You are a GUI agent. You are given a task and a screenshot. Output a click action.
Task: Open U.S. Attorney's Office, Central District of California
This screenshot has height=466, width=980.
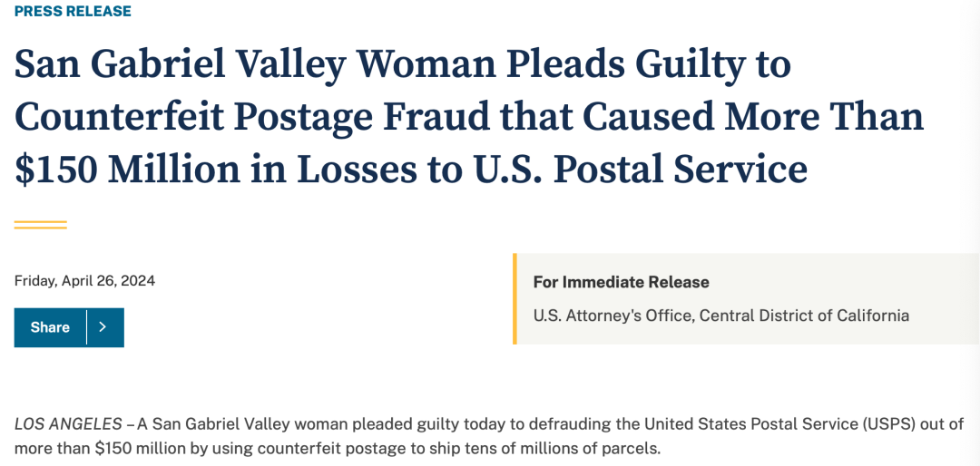point(721,316)
